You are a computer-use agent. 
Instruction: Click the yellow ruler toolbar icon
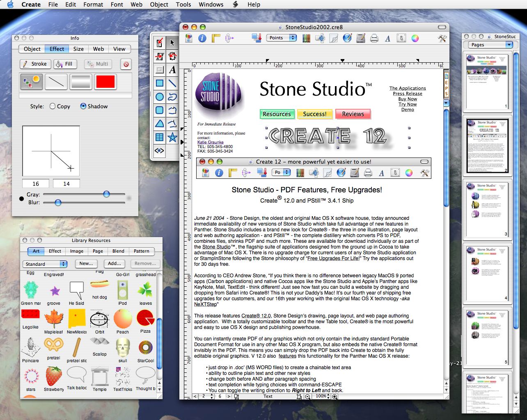(x=216, y=38)
